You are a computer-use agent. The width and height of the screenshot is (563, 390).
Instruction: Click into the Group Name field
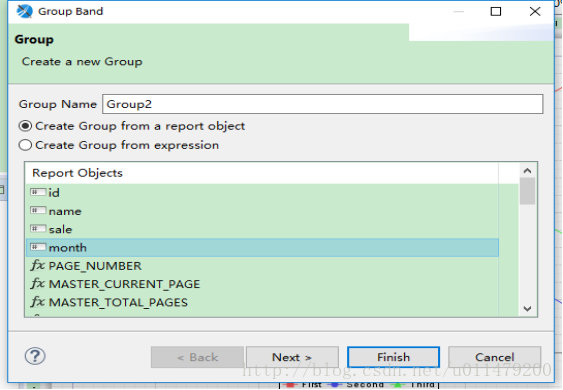(322, 104)
